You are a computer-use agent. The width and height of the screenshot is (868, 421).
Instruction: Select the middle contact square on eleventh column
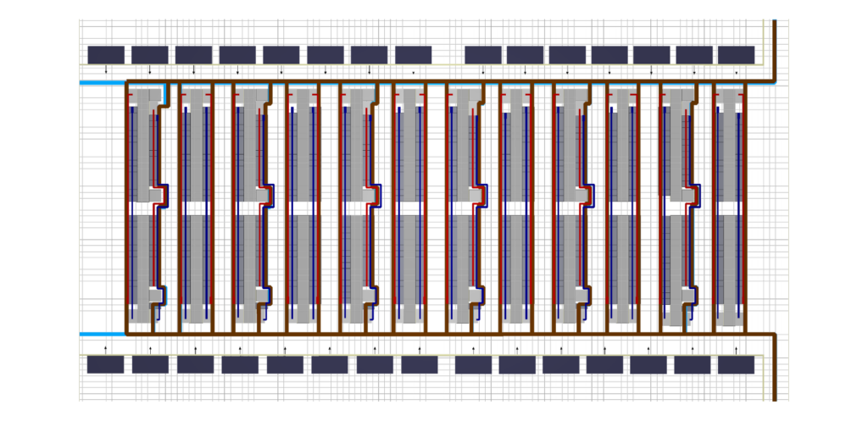[688, 196]
